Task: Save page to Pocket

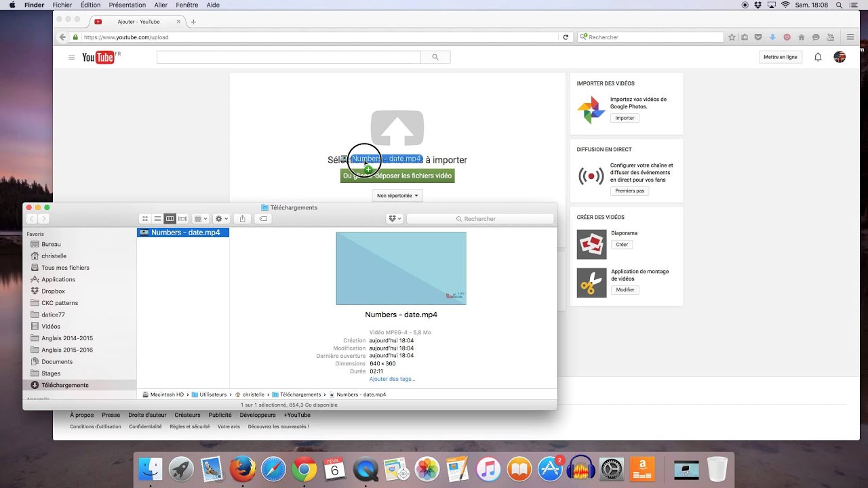Action: tap(758, 37)
